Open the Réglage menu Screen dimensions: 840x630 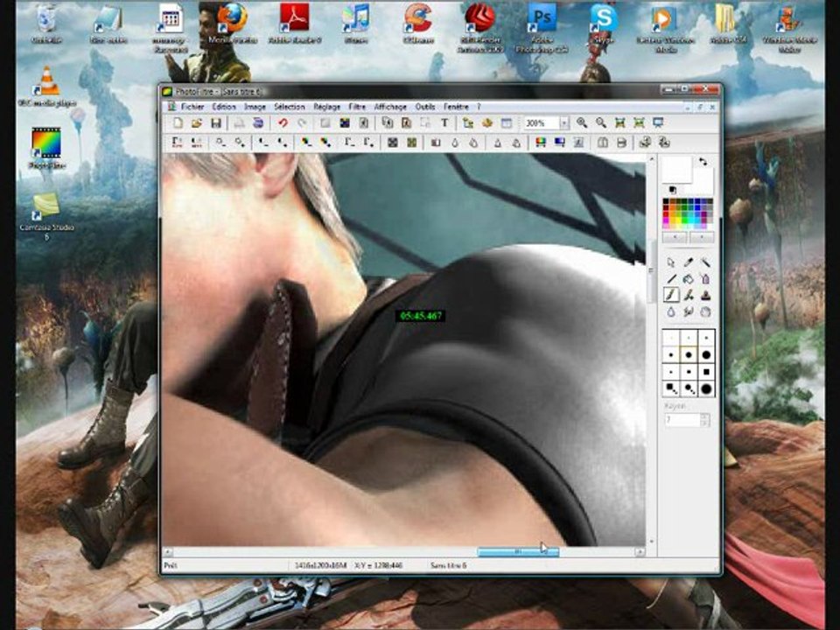pos(326,107)
